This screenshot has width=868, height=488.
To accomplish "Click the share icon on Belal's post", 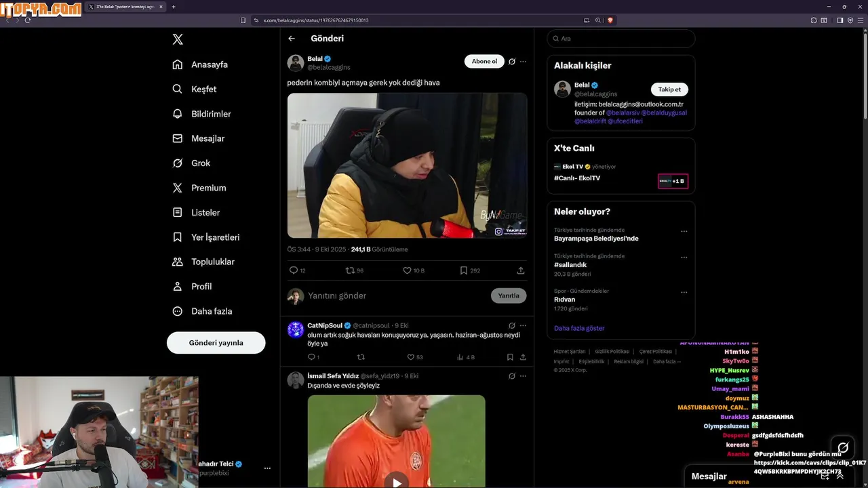I will point(521,270).
